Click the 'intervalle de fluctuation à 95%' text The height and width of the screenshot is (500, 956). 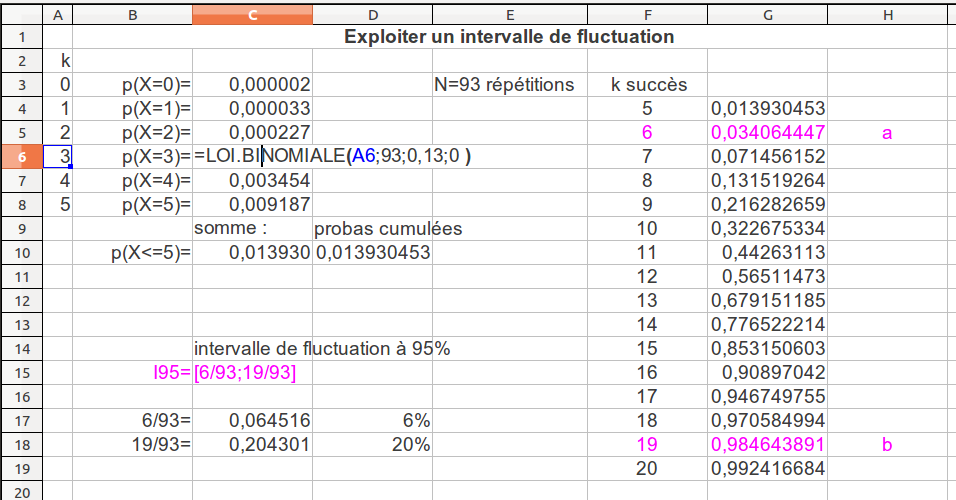[x=322, y=349]
